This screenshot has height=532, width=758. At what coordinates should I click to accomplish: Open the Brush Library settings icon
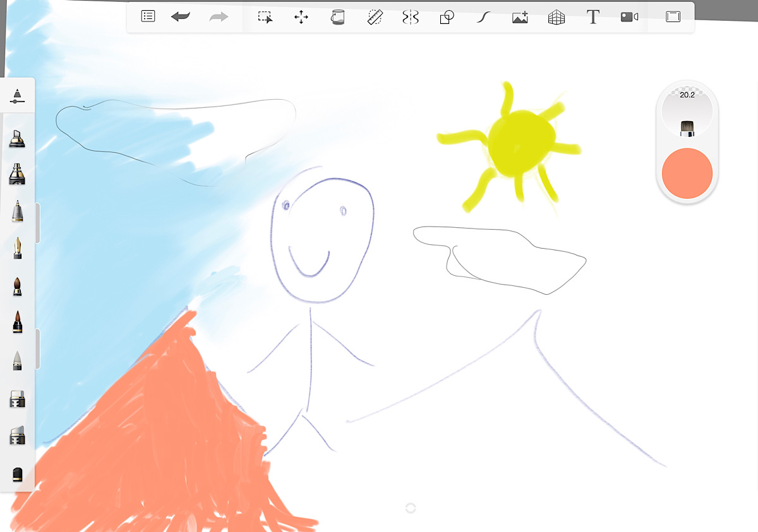click(17, 96)
